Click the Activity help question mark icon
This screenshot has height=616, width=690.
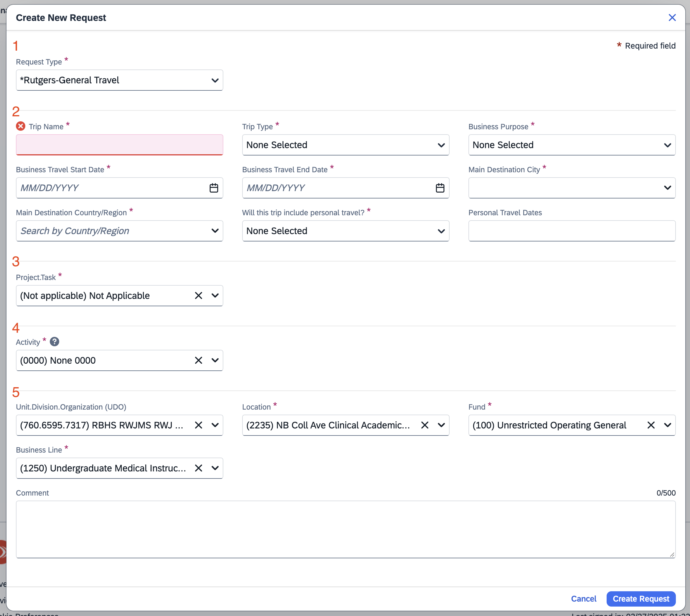pos(55,342)
